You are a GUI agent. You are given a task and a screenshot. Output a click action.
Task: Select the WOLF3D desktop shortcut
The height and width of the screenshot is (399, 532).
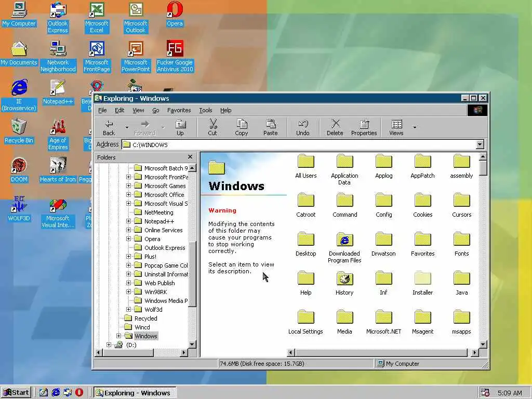pos(19,209)
